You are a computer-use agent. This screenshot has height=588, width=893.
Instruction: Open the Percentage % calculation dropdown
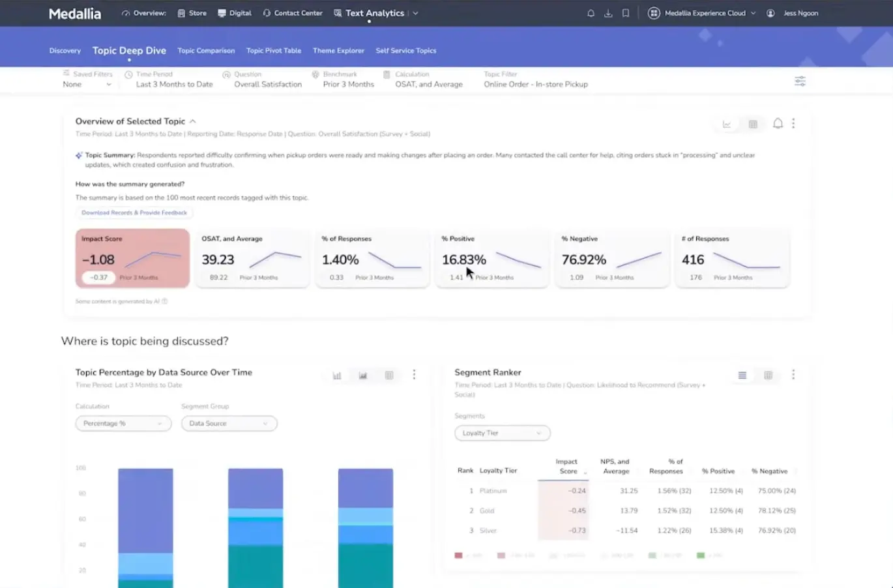click(123, 424)
